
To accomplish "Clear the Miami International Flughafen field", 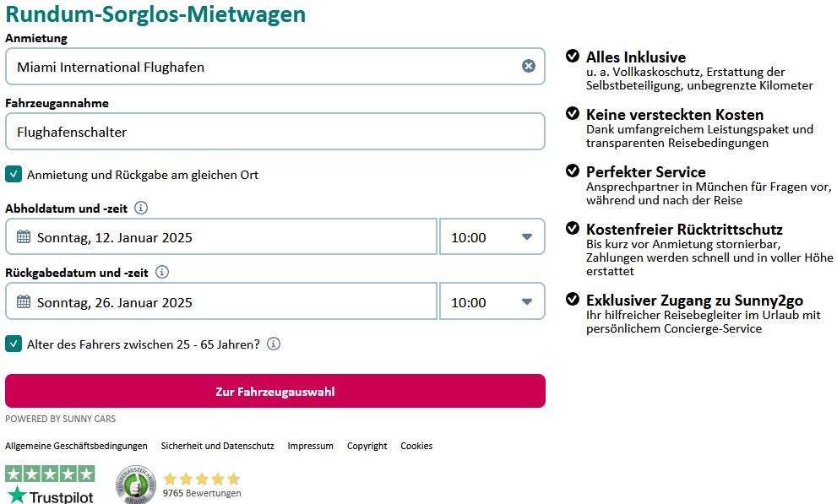I will point(529,66).
